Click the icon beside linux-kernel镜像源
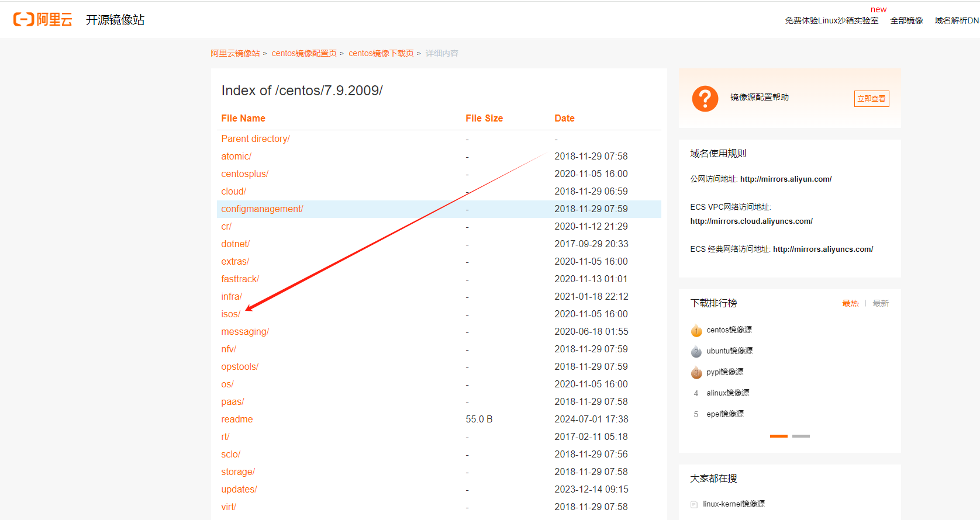Image resolution: width=980 pixels, height=520 pixels. tap(694, 504)
